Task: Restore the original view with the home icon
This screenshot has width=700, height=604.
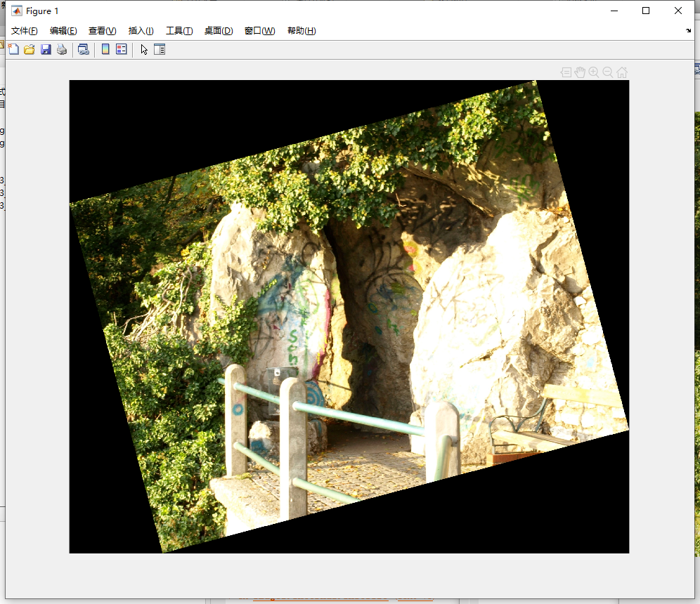Action: (621, 72)
